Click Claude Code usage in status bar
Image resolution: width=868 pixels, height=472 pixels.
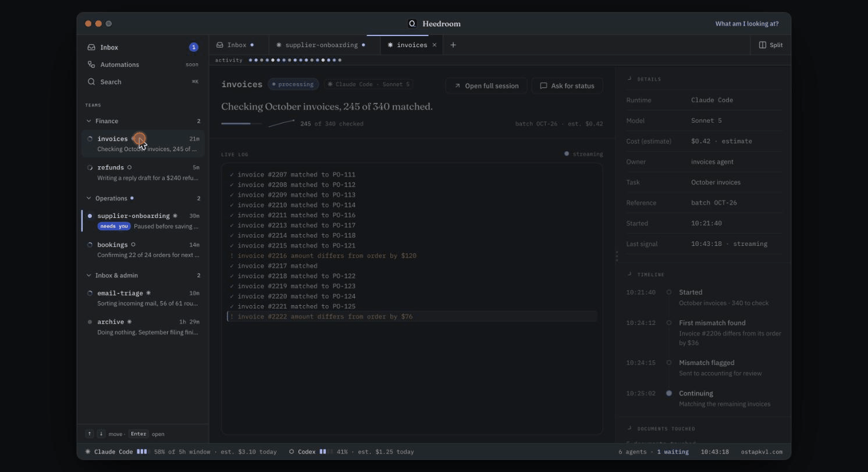click(x=181, y=452)
